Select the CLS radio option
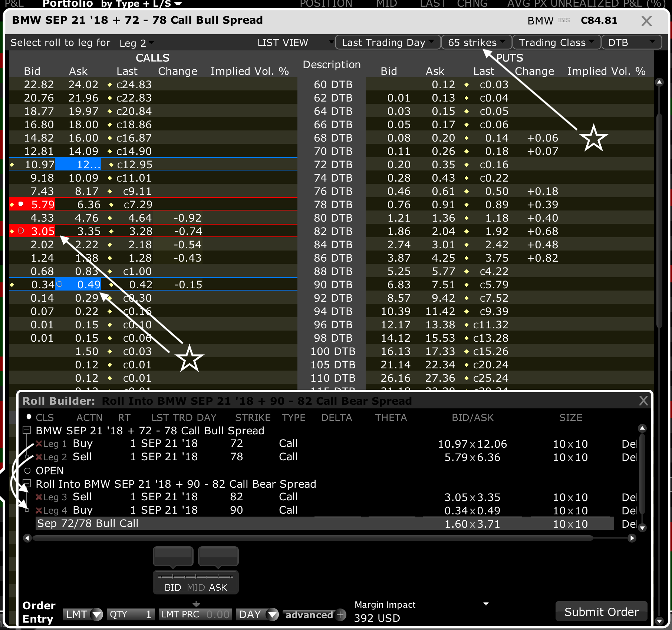 click(29, 417)
